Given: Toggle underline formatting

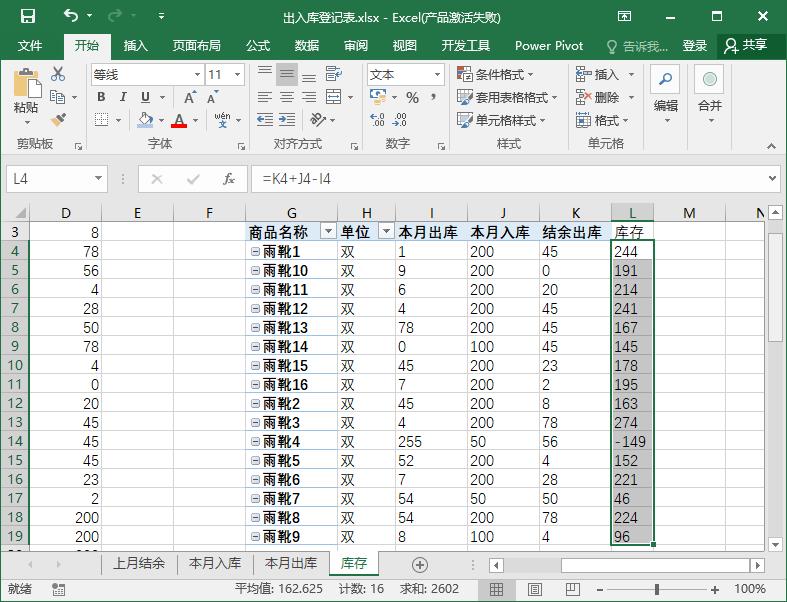Looking at the screenshot, I should tap(145, 97).
